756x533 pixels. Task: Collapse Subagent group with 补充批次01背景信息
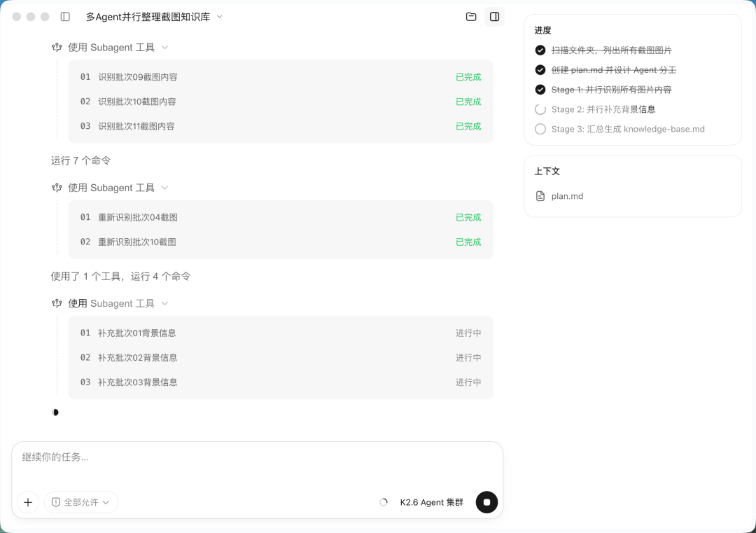165,303
